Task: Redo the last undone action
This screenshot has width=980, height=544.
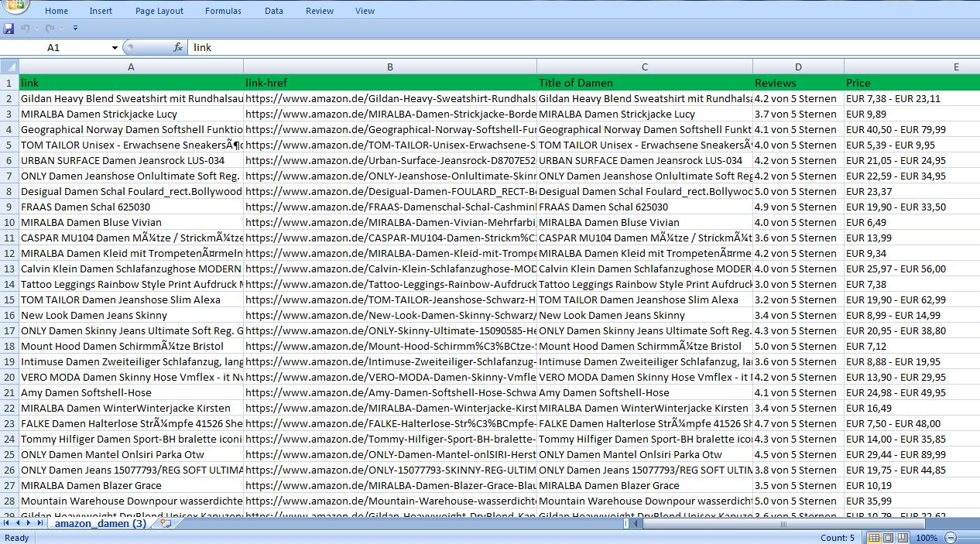Action: [50, 29]
